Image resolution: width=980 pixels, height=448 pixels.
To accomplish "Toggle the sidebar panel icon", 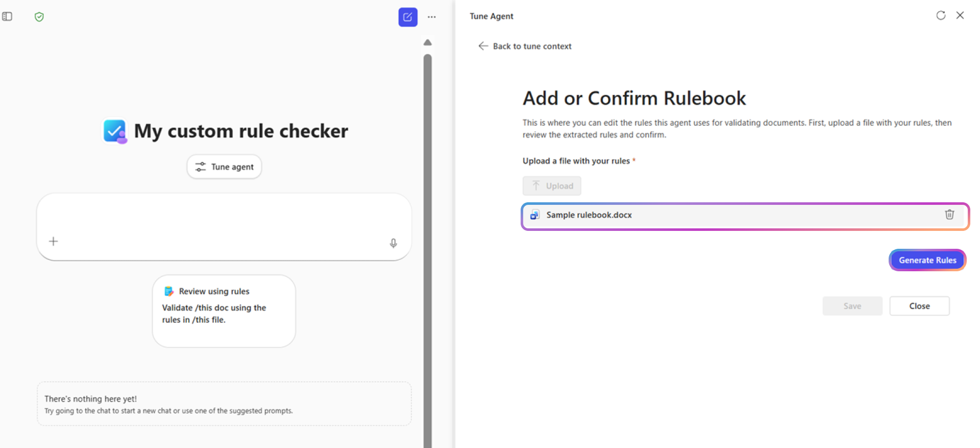I will 7,16.
